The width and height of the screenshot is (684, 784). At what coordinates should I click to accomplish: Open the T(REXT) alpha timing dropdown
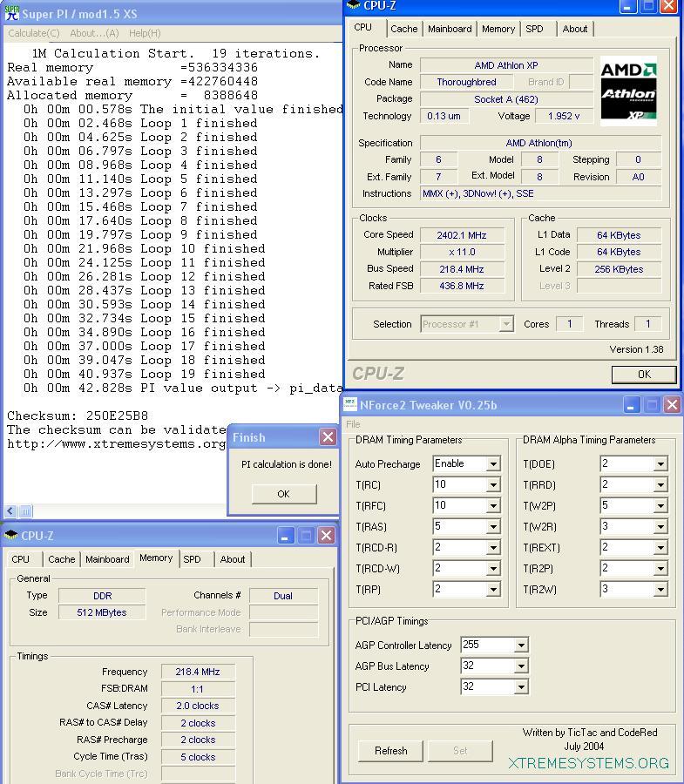click(x=660, y=548)
